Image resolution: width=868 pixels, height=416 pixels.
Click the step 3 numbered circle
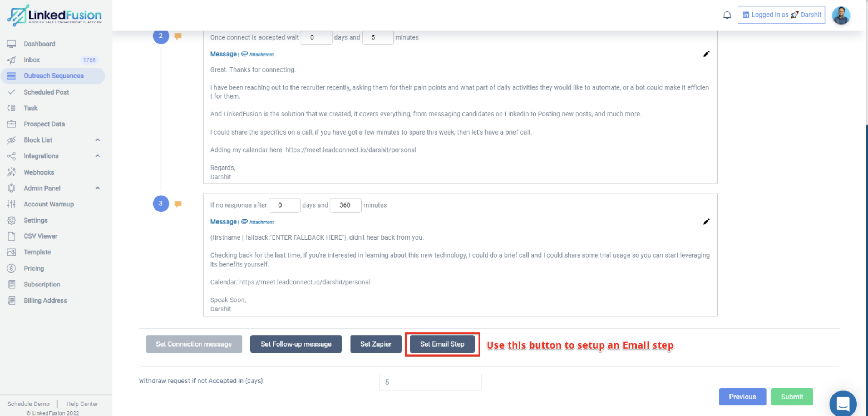[161, 203]
